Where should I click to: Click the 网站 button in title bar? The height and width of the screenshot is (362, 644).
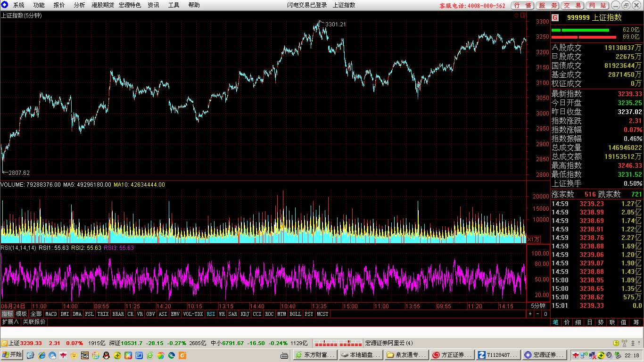pos(598,5)
